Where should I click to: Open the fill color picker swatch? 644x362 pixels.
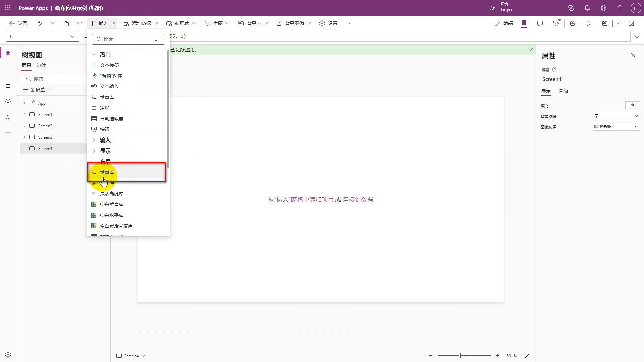(x=632, y=105)
